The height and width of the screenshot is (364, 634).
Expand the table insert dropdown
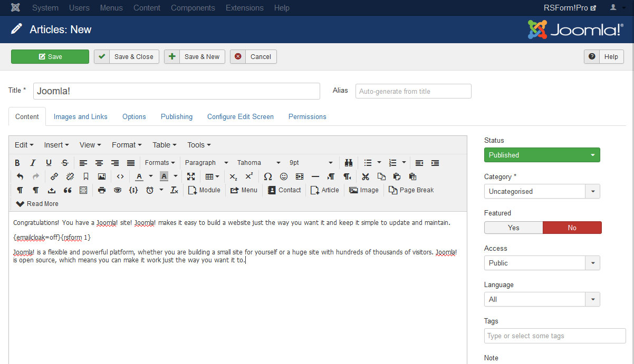point(213,176)
